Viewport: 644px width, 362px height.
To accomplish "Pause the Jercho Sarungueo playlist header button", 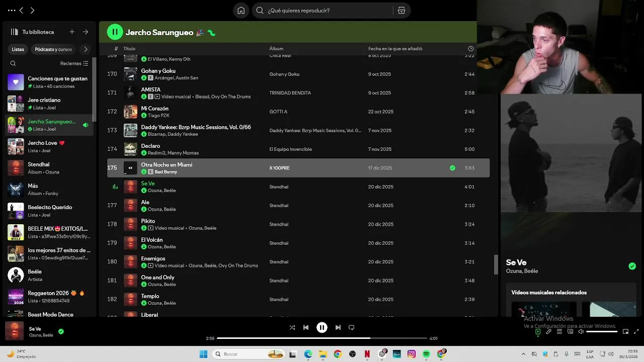I will 115,32.
